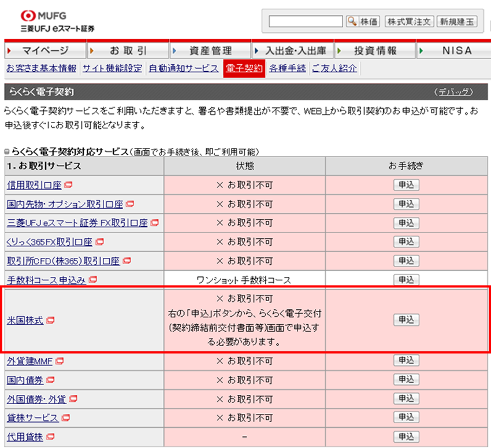Click the popup icon beside 貸株サービス
Viewport: 491px width, 448px height.
click(65, 418)
